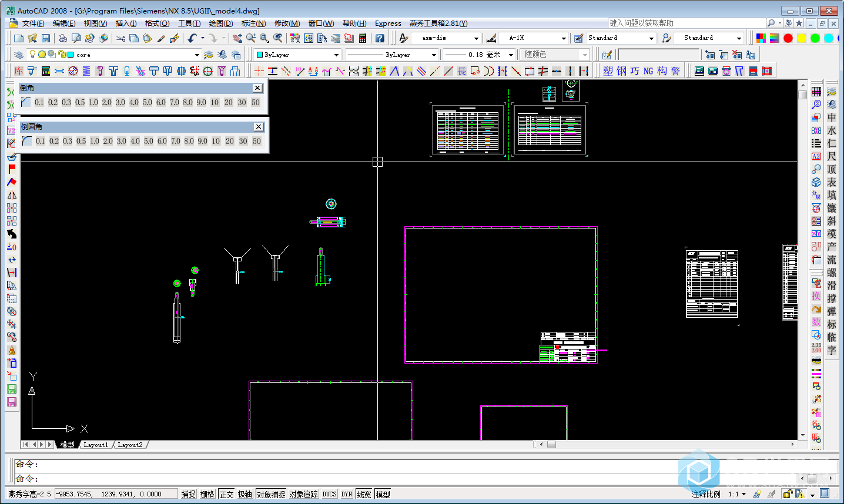
Task: Toggle 正交 ortho mode
Action: tap(226, 494)
